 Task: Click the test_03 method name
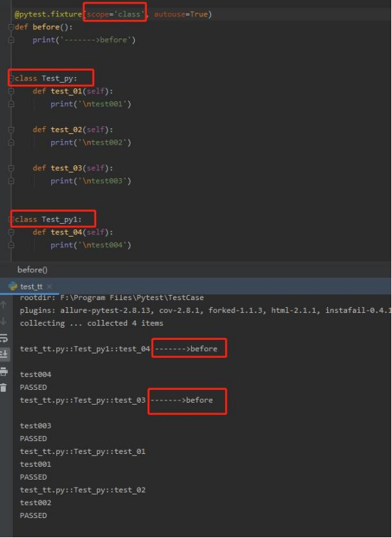(66, 168)
